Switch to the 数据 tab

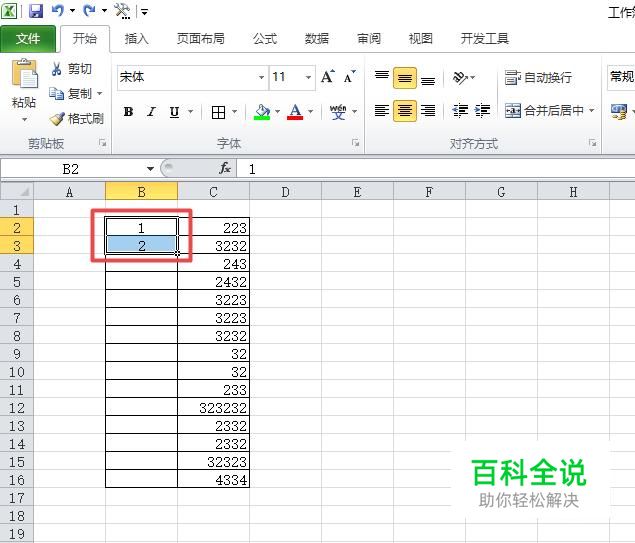point(317,38)
